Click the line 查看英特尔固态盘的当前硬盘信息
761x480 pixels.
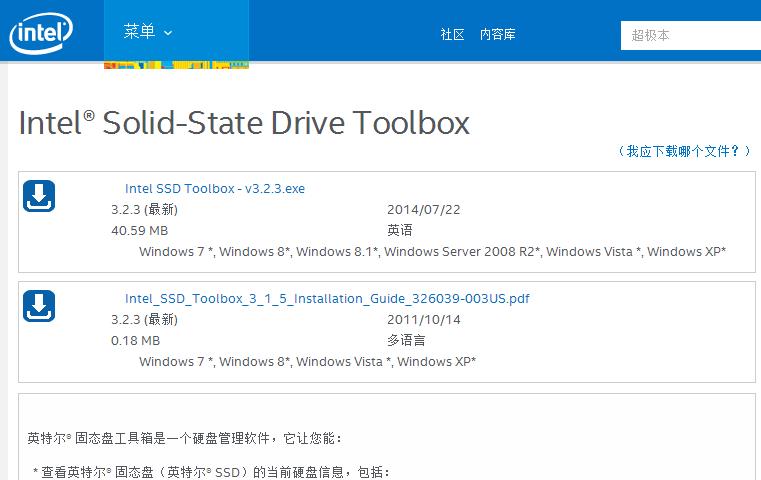211,472
